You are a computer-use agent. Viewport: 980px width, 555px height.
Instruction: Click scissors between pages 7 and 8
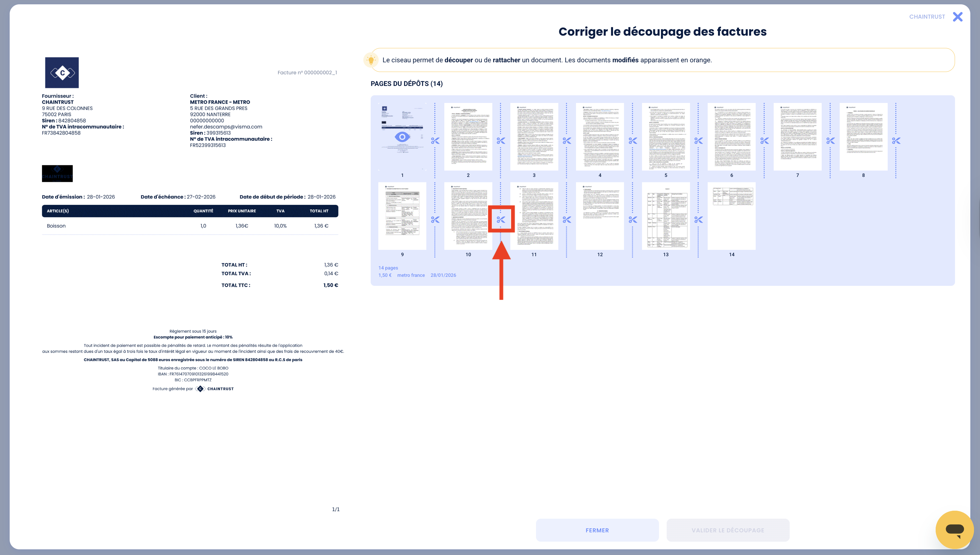point(830,141)
